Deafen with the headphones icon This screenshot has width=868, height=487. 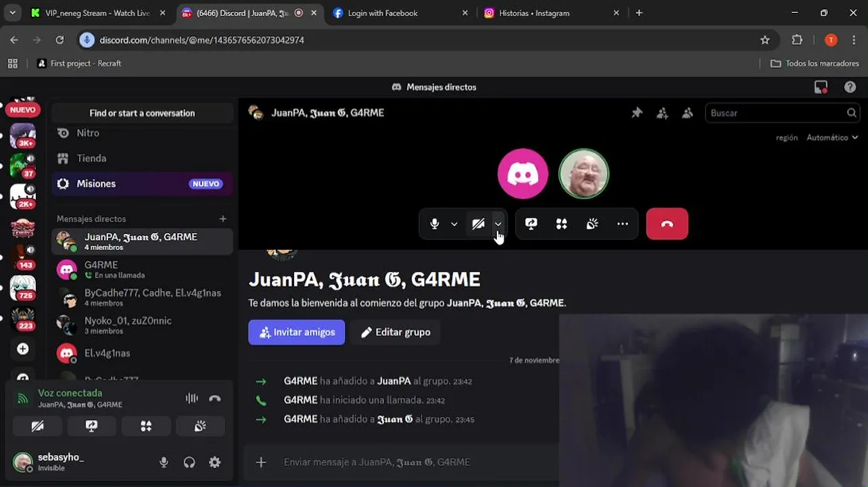189,463
